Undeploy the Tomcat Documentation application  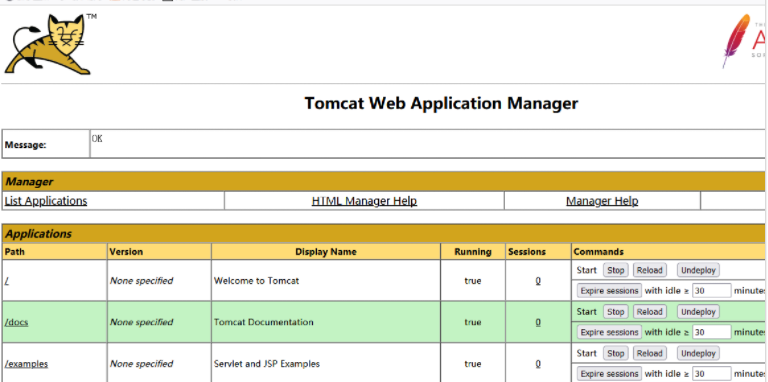click(698, 311)
